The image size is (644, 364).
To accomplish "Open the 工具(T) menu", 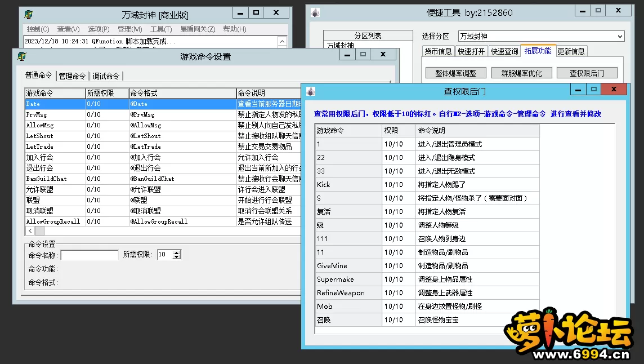I will (x=161, y=29).
